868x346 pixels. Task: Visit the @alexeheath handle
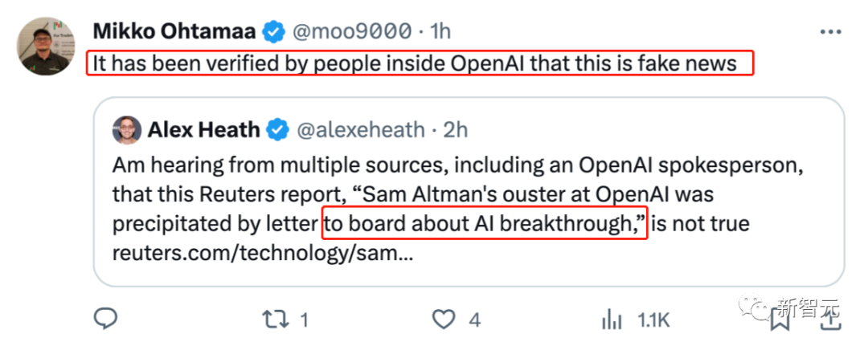click(x=360, y=130)
